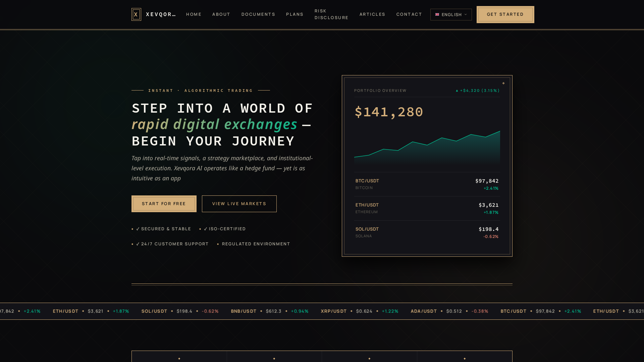The height and width of the screenshot is (362, 644).
Task: Select SOL/USDT row in portfolio card
Action: pos(427,233)
